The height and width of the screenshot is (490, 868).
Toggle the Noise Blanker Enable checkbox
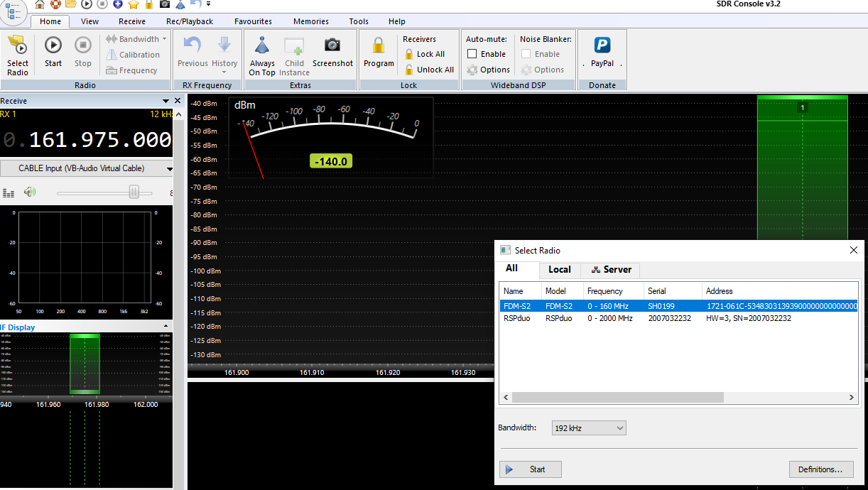[x=526, y=54]
